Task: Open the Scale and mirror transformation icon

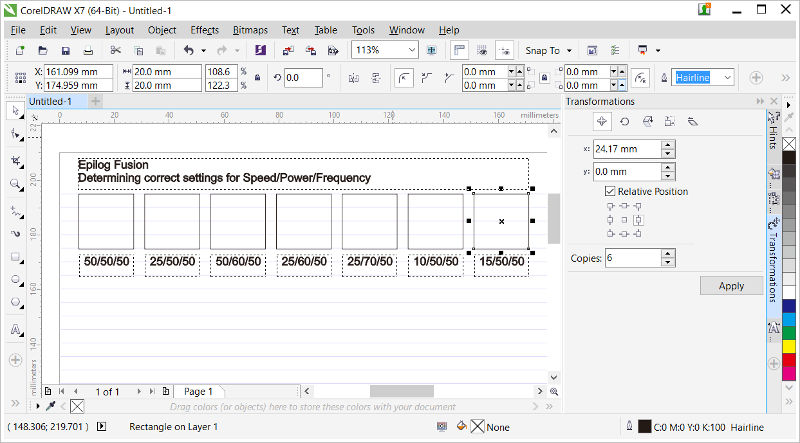Action: 647,121
